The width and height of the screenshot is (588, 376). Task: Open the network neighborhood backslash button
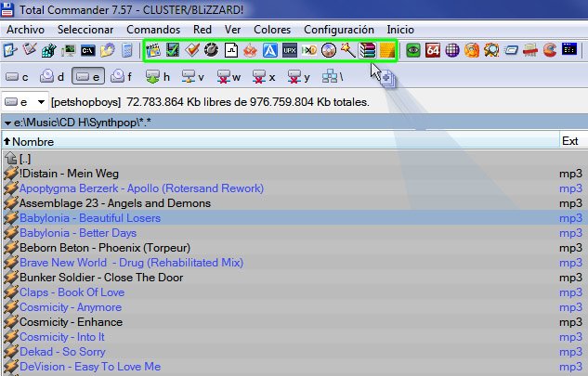[x=333, y=77]
